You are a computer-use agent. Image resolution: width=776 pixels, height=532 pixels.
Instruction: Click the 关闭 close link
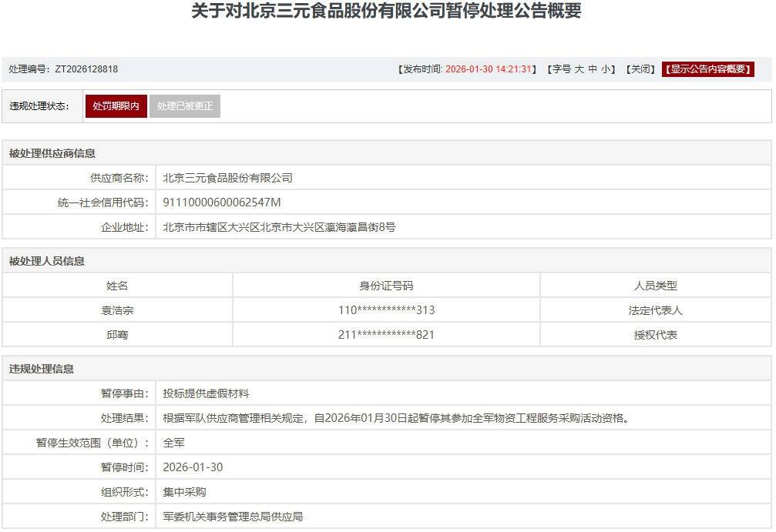pyautogui.click(x=640, y=69)
